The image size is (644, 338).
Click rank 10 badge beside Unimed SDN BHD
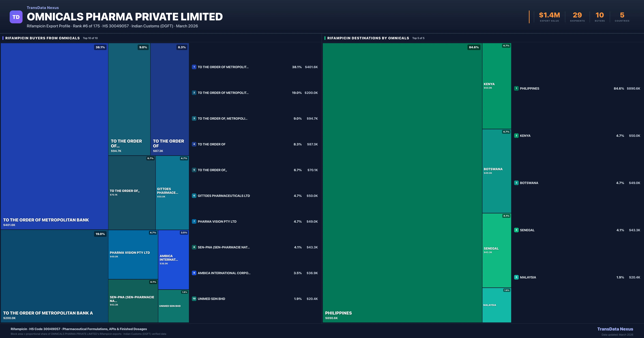(x=194, y=299)
